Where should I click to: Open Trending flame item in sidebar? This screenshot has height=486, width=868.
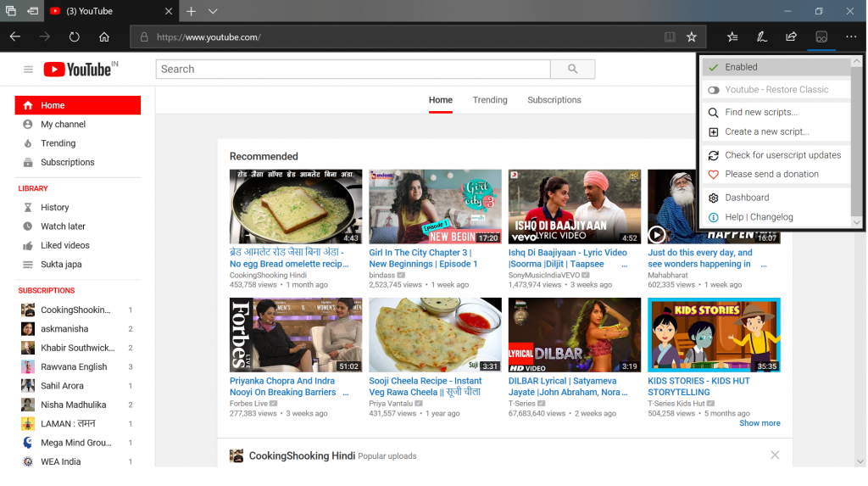(x=77, y=143)
